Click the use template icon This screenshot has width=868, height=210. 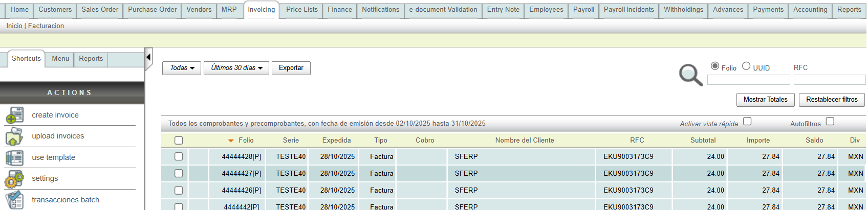click(14, 158)
